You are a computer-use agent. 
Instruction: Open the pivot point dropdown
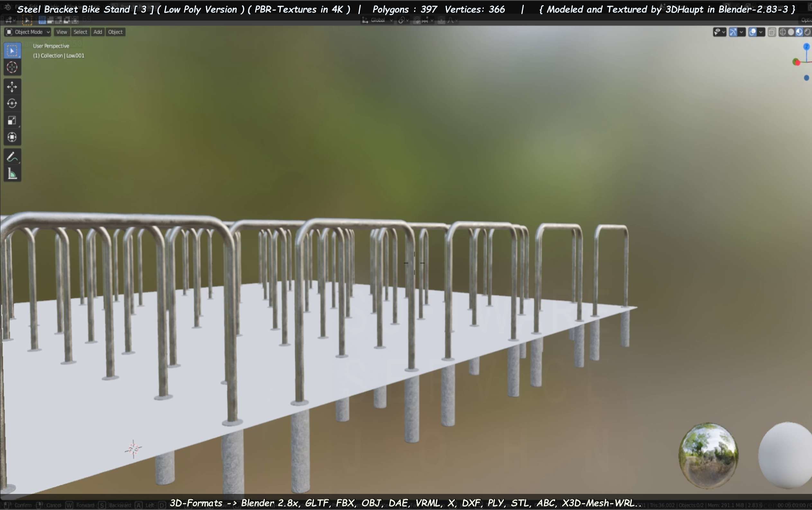(x=403, y=20)
